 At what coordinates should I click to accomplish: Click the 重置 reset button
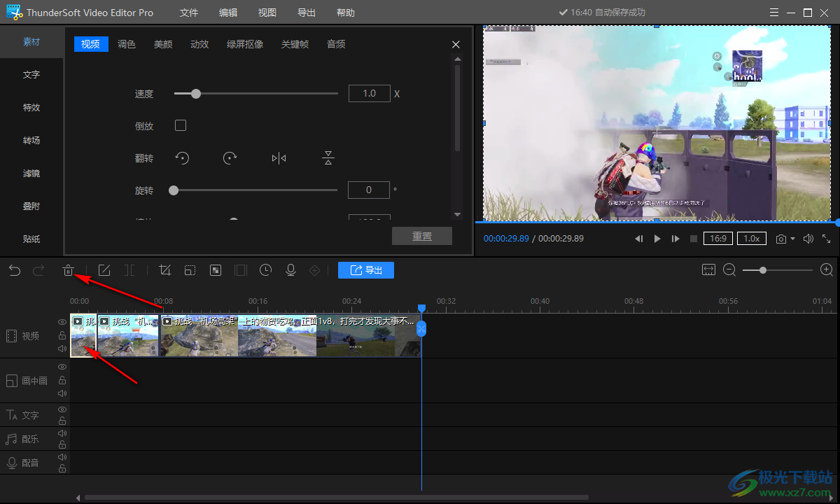(x=422, y=236)
